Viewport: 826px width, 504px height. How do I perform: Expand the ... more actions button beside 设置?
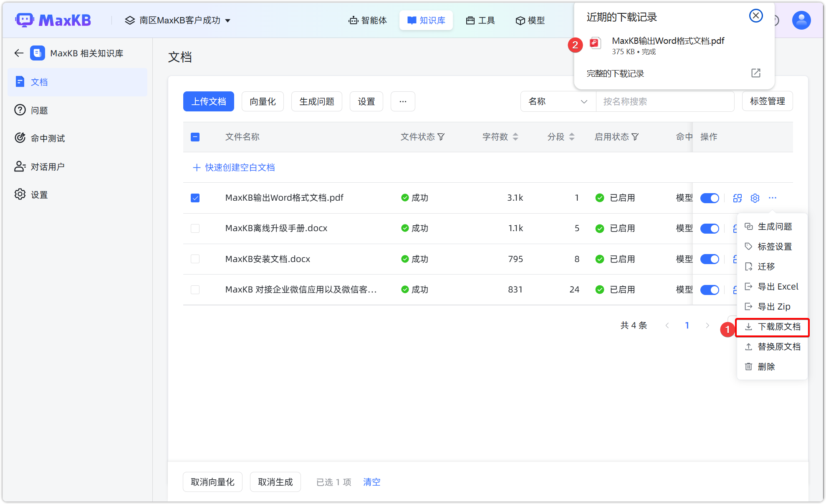402,101
